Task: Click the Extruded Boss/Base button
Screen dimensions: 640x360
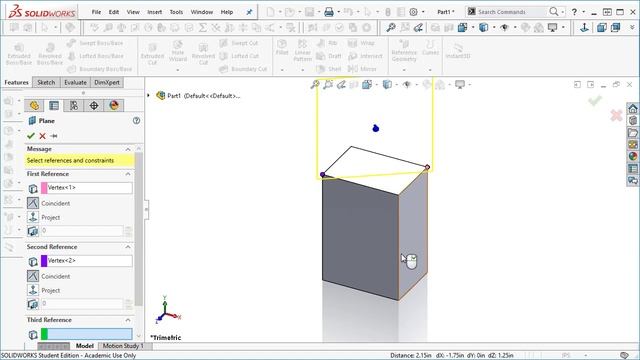Action: point(19,54)
